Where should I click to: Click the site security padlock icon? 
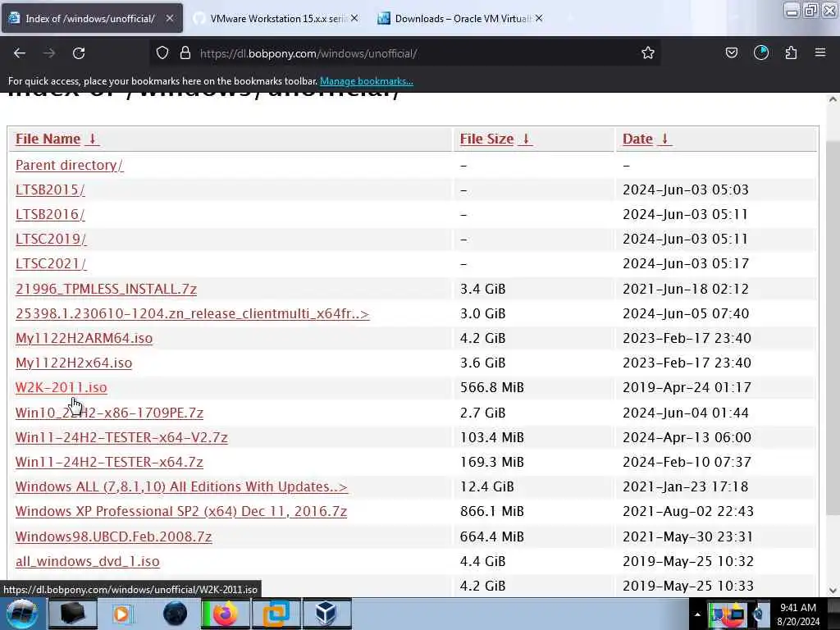pos(185,53)
